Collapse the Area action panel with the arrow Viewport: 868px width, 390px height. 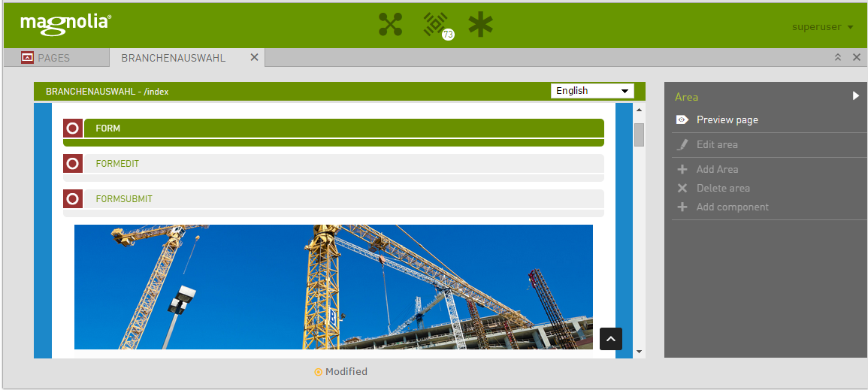point(856,95)
